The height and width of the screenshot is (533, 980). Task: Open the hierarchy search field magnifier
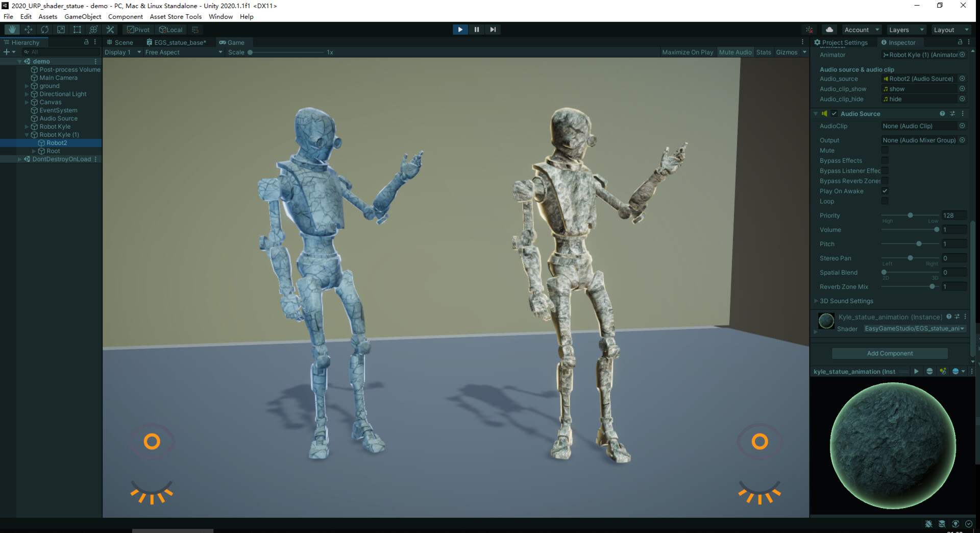pyautogui.click(x=26, y=52)
